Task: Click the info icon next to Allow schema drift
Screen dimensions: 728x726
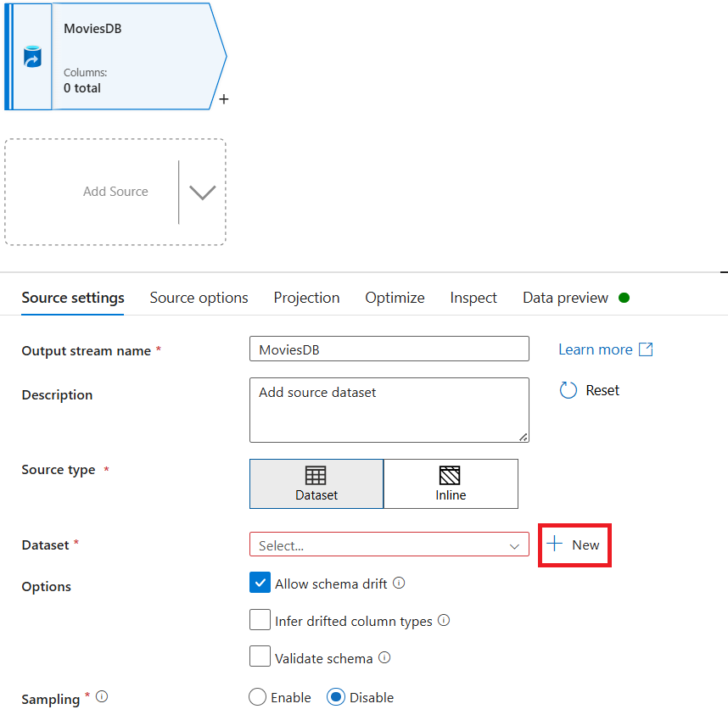Action: click(x=399, y=583)
